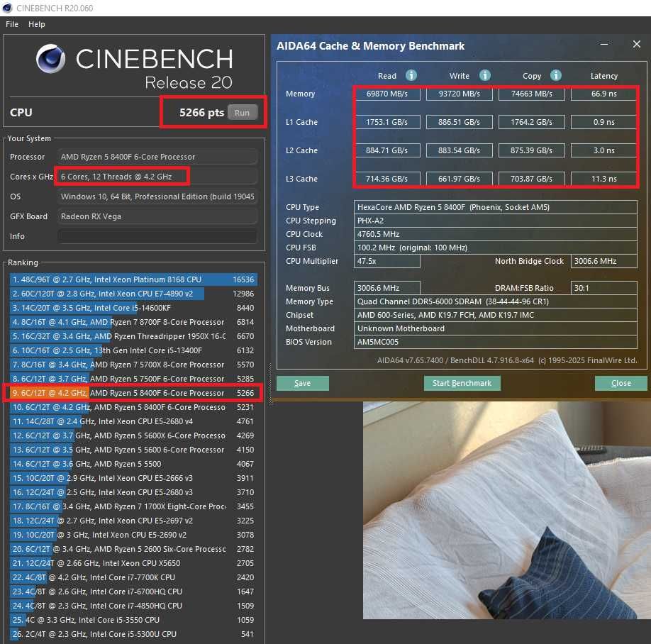Click the Cores x GHz field
The image size is (651, 644).
tap(157, 177)
